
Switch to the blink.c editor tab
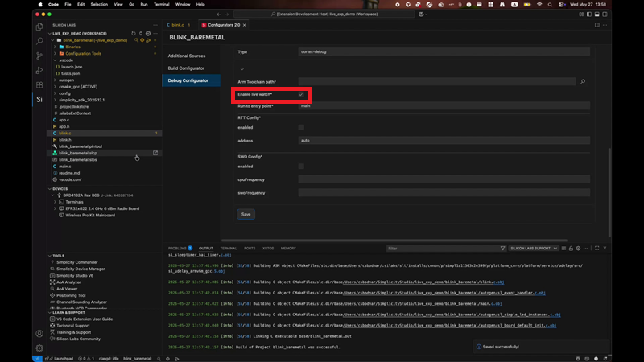pyautogui.click(x=178, y=25)
